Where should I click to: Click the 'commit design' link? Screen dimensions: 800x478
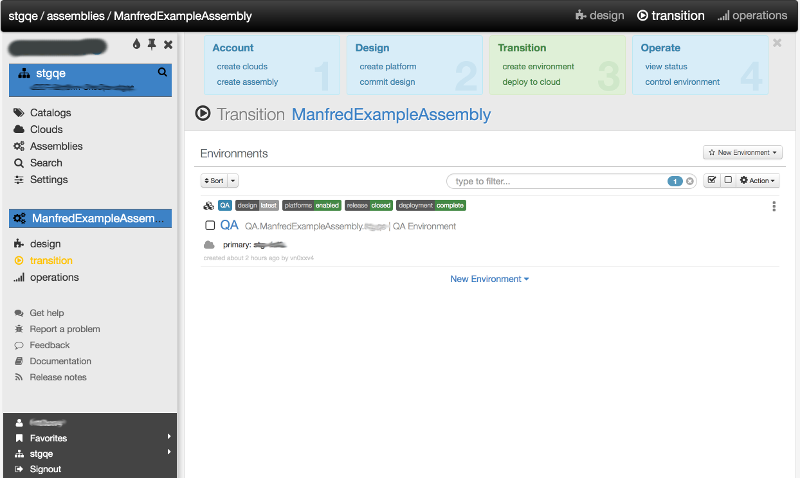(387, 82)
